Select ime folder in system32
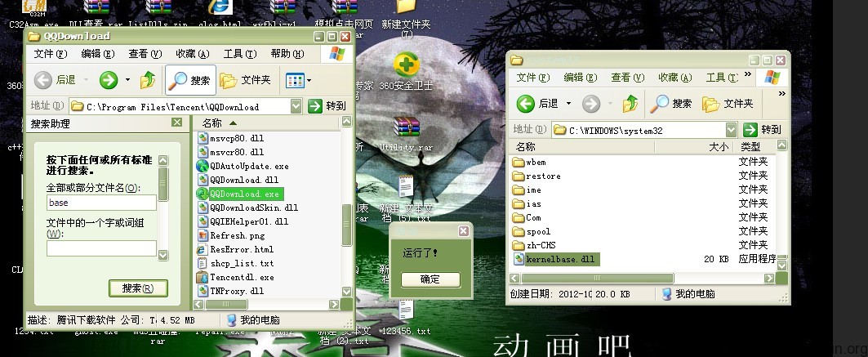The image size is (868, 357). click(x=527, y=190)
